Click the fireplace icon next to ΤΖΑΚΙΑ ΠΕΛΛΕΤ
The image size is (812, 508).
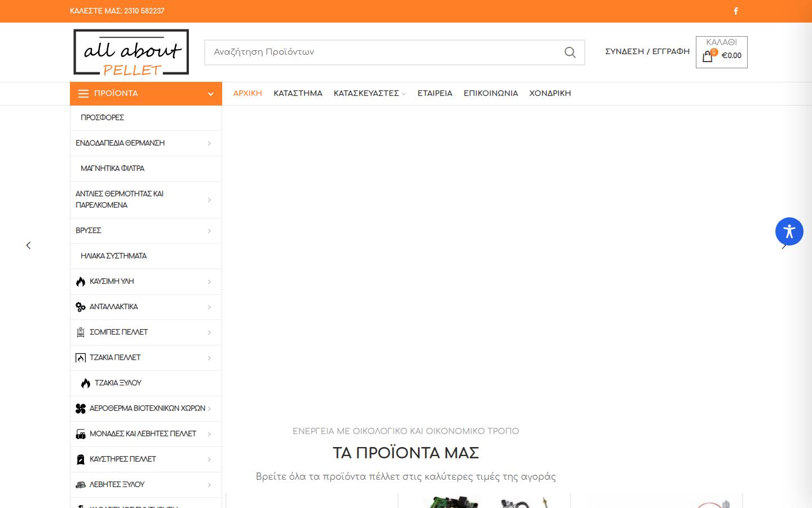tap(81, 358)
